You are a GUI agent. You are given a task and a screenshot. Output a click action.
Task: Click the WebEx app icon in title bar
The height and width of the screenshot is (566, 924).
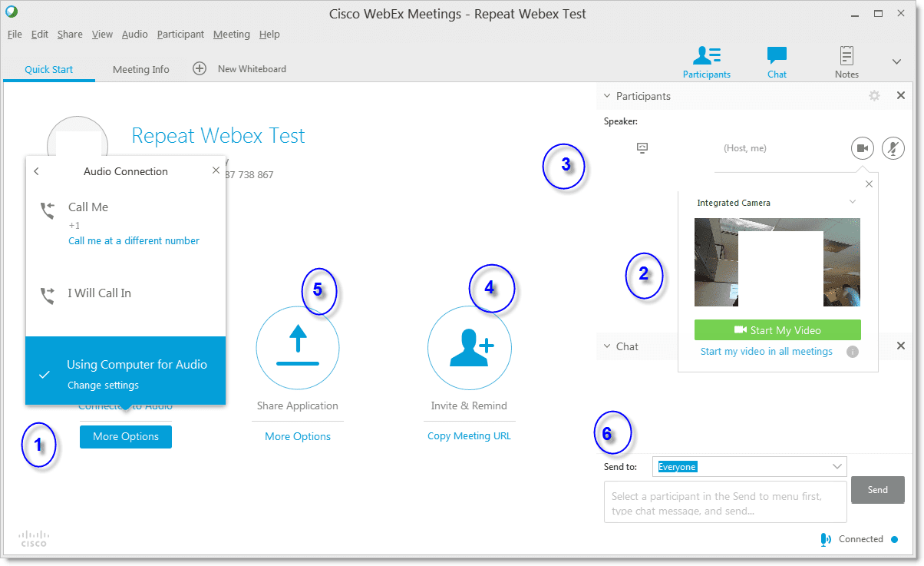[x=12, y=12]
